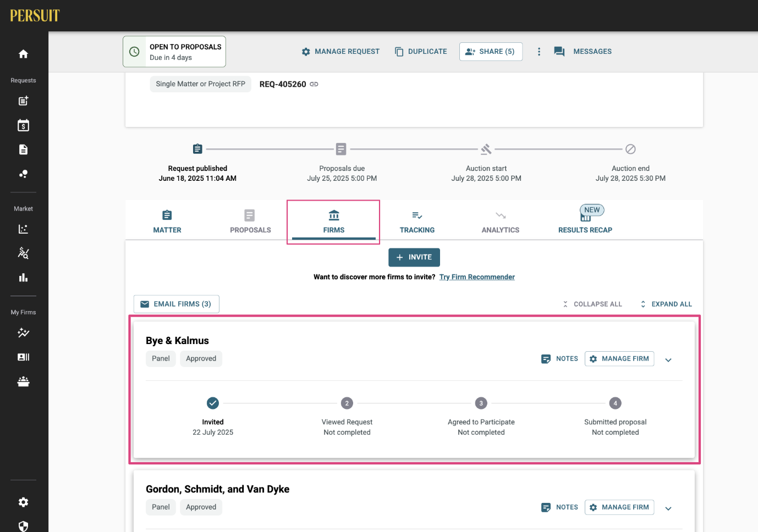Click Manage Firm for Bye & Kalmus

[x=619, y=359]
